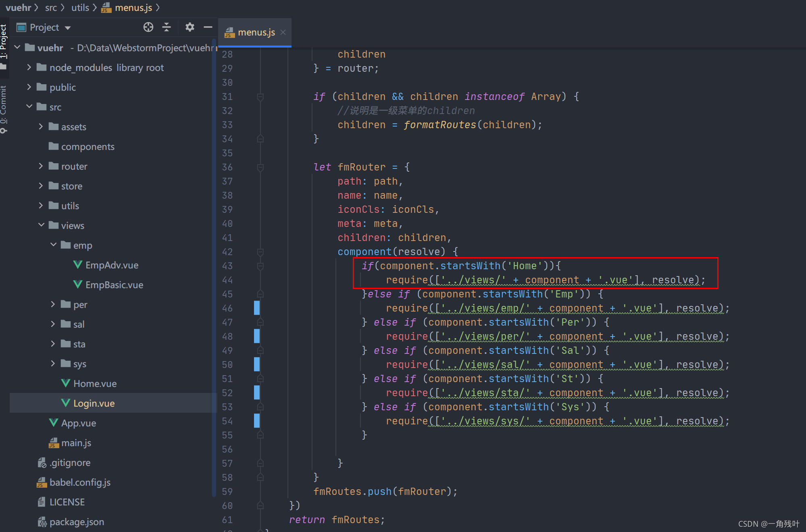The image size is (806, 532).
Task: Close the menus.js editor tab
Action: pyautogui.click(x=283, y=32)
